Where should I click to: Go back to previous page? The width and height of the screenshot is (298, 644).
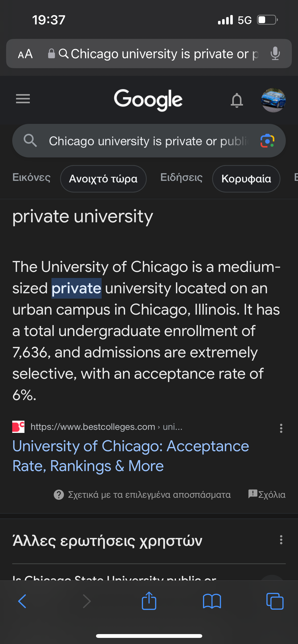tap(22, 601)
